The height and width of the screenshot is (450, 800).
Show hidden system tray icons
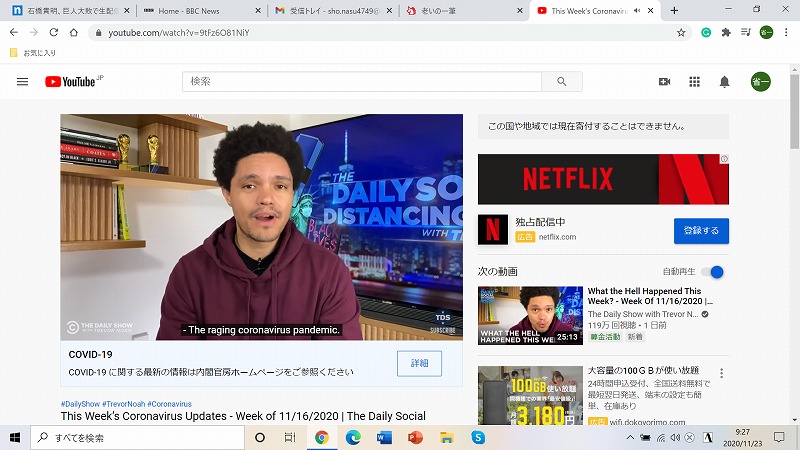630,438
